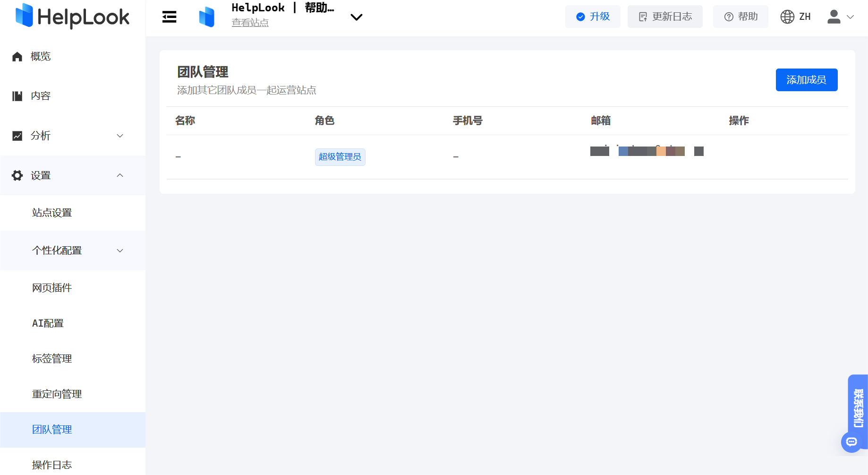Expand the 分析 analytics submenu chevron

pyautogui.click(x=120, y=136)
